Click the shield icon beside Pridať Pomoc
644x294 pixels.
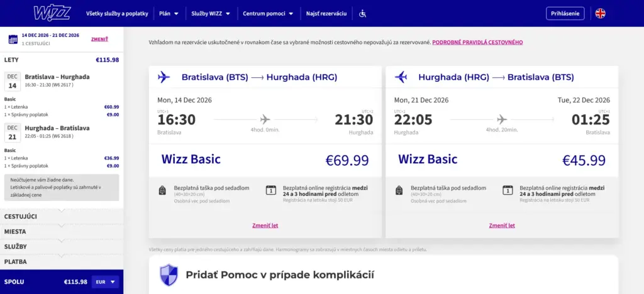point(169,275)
